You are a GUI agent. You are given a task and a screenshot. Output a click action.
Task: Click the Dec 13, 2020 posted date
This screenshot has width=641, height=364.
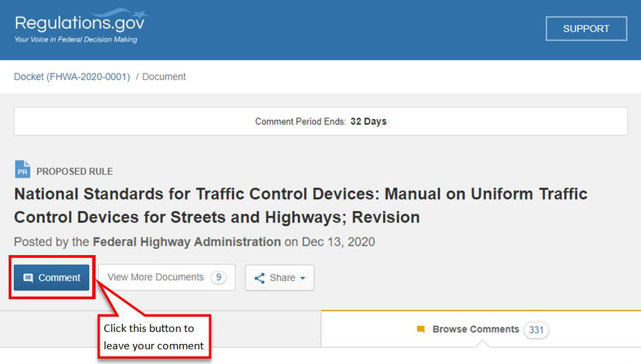click(x=338, y=242)
